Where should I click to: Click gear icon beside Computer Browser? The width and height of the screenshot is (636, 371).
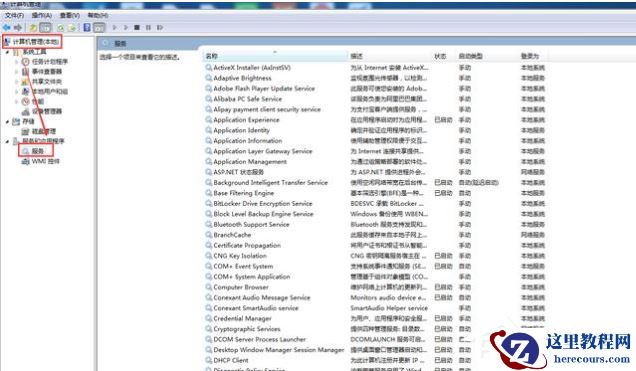[208, 287]
